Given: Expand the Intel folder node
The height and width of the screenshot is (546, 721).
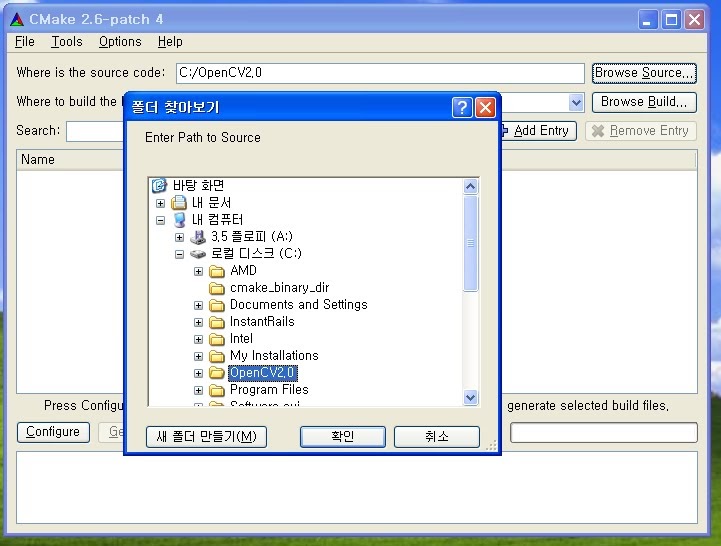Looking at the screenshot, I should click(x=198, y=339).
